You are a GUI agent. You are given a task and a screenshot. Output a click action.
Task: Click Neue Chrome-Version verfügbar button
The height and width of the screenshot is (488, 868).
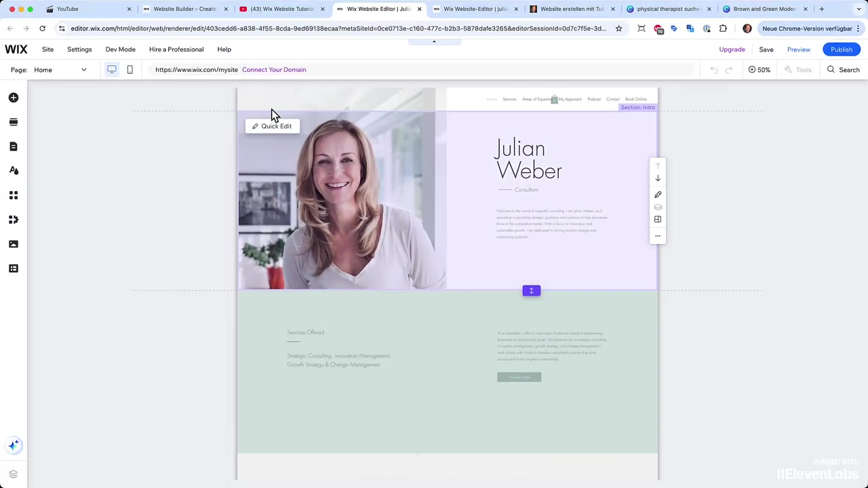click(811, 28)
